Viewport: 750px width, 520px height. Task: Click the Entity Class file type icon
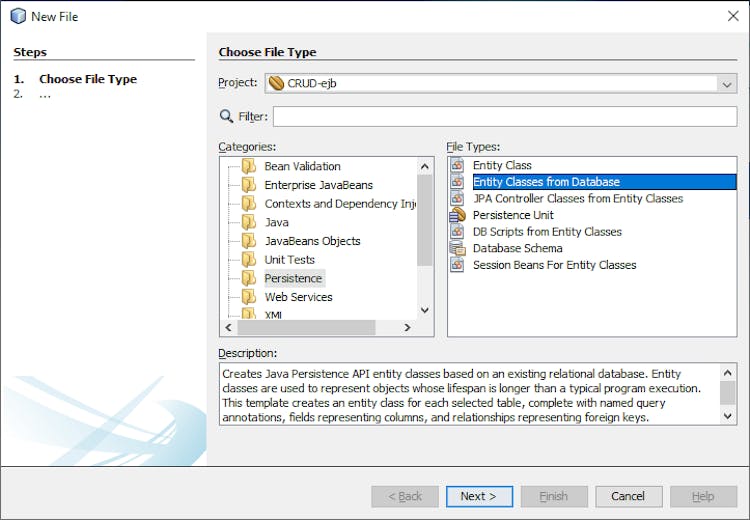[457, 165]
